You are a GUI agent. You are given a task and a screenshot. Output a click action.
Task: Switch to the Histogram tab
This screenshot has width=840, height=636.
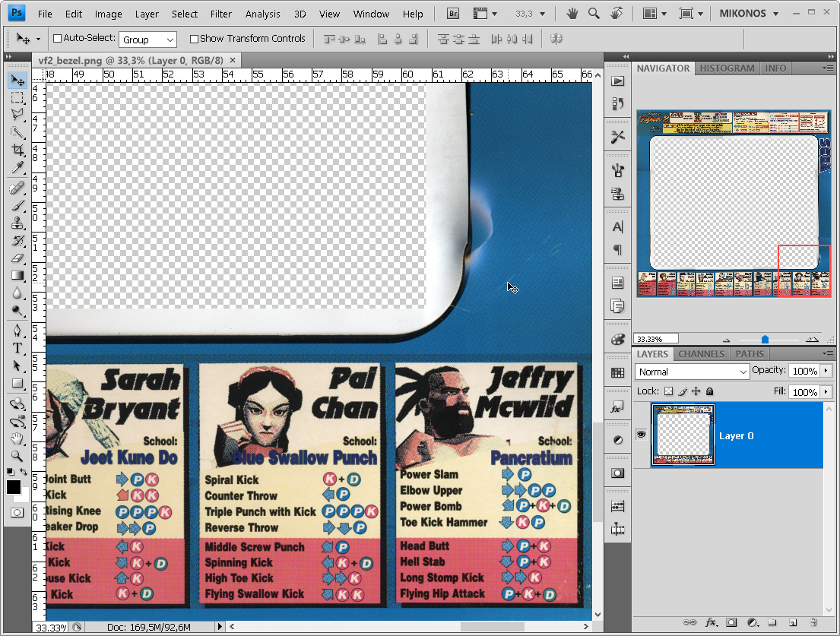(727, 68)
